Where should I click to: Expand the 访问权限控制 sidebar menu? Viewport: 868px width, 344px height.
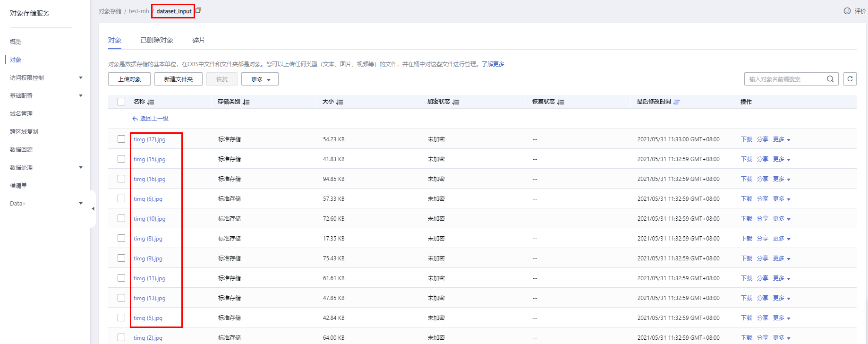pos(80,77)
